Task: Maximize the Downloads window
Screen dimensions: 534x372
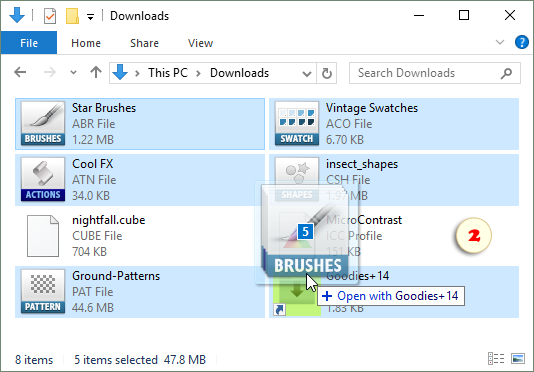Action: click(464, 15)
